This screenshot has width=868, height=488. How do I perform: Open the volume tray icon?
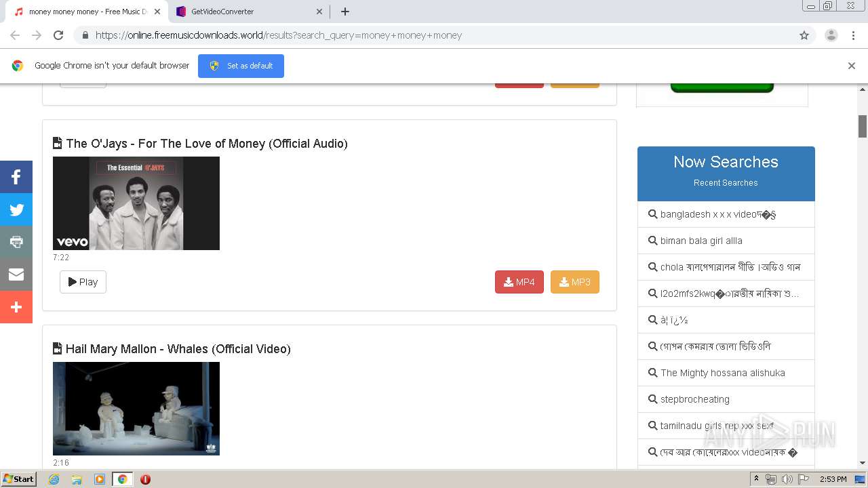(787, 479)
